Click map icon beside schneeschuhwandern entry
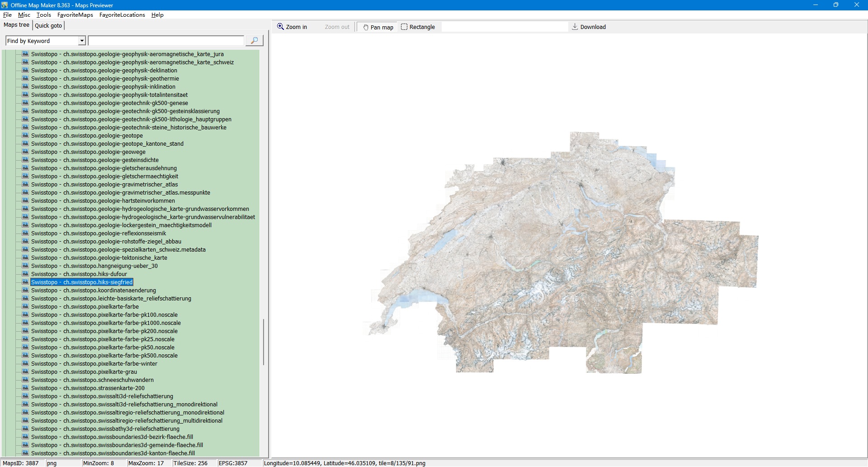Viewport: 868px width, 467px height. (25, 380)
